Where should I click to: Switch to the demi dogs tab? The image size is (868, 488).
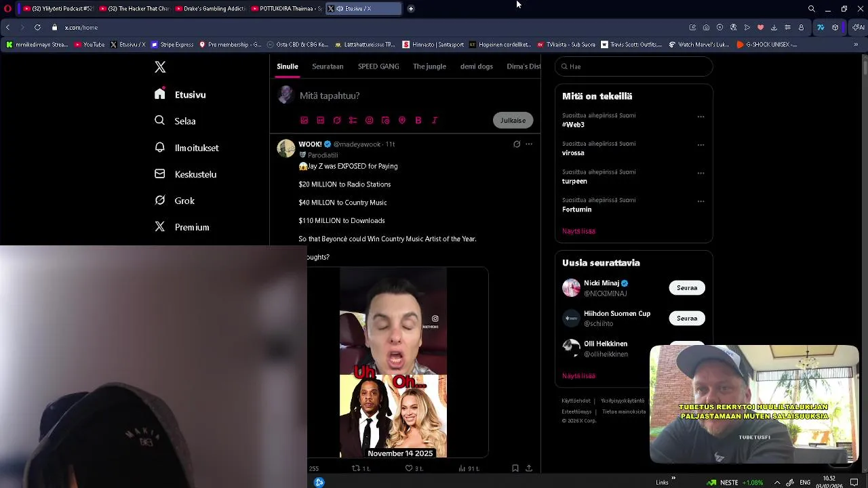tap(477, 66)
